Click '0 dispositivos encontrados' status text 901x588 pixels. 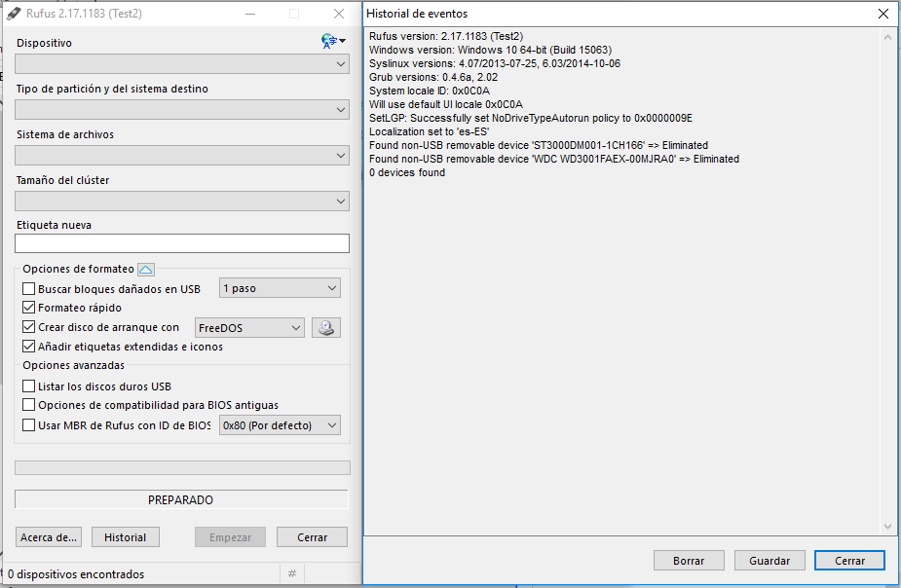(76, 573)
